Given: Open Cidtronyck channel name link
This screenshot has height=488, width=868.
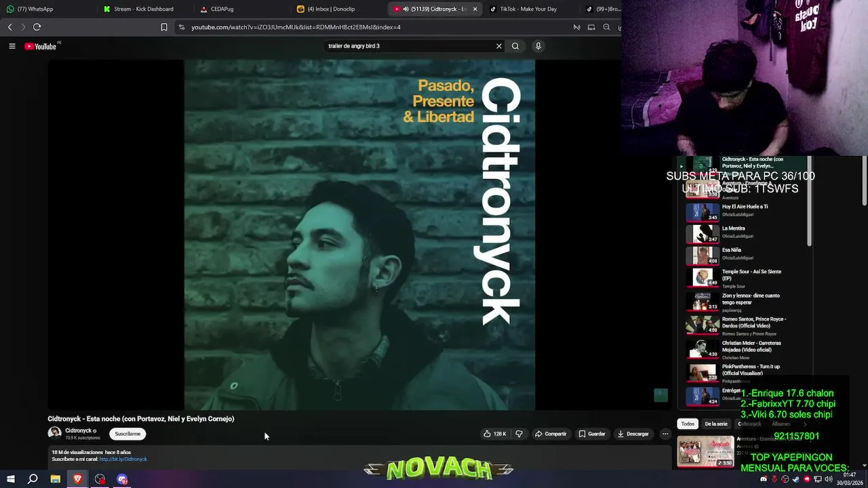Looking at the screenshot, I should (x=78, y=430).
